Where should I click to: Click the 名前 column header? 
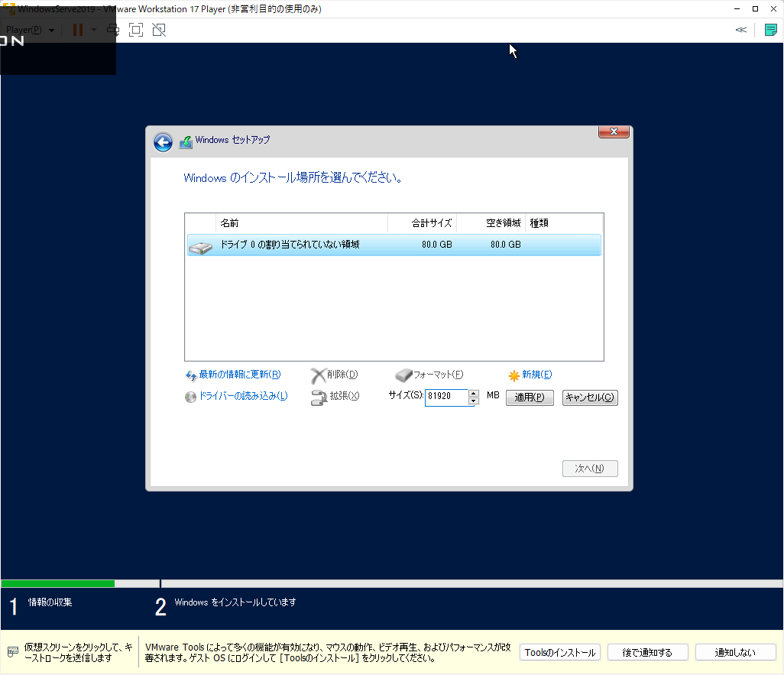[x=302, y=223]
